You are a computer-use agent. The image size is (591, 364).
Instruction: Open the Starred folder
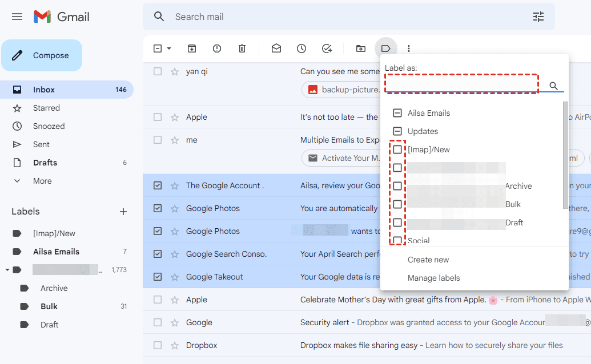tap(46, 108)
